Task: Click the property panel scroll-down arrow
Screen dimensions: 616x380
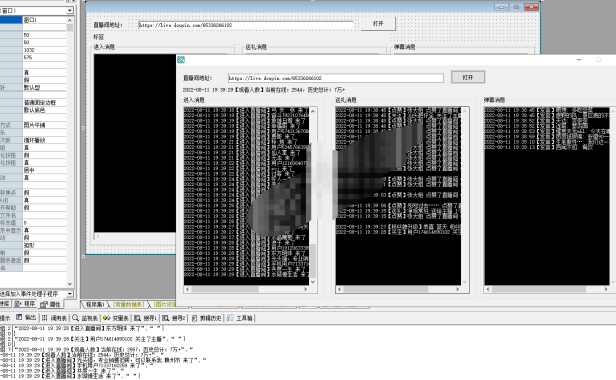Action: click(x=70, y=284)
